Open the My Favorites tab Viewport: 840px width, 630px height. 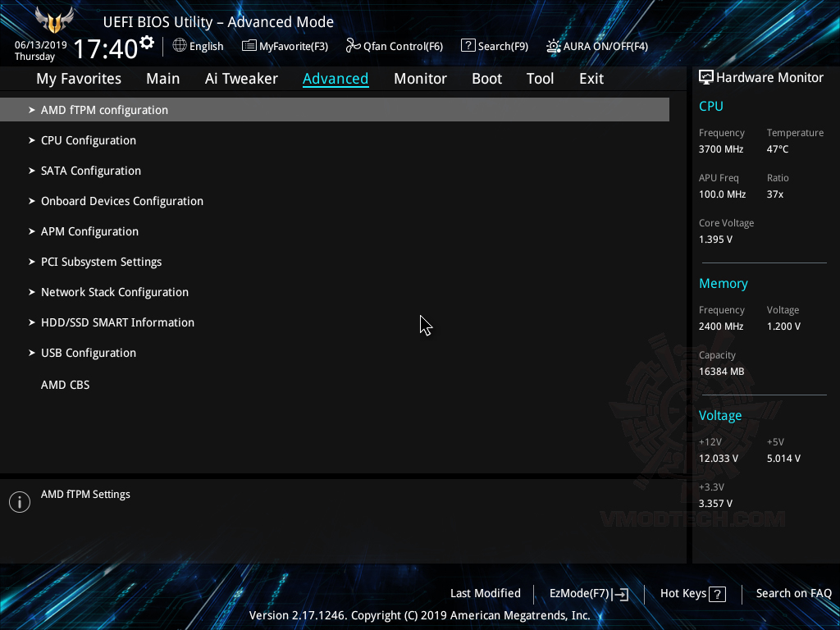point(79,79)
